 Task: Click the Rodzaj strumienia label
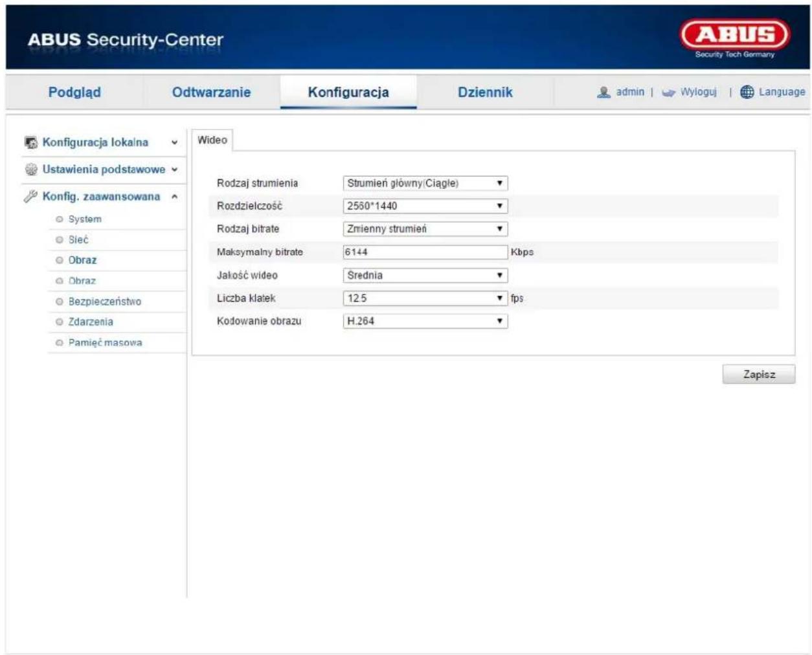[257, 183]
